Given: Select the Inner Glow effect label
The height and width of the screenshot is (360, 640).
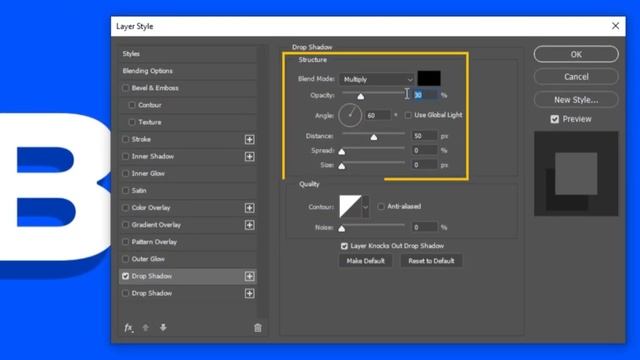Looking at the screenshot, I should click(148, 174).
